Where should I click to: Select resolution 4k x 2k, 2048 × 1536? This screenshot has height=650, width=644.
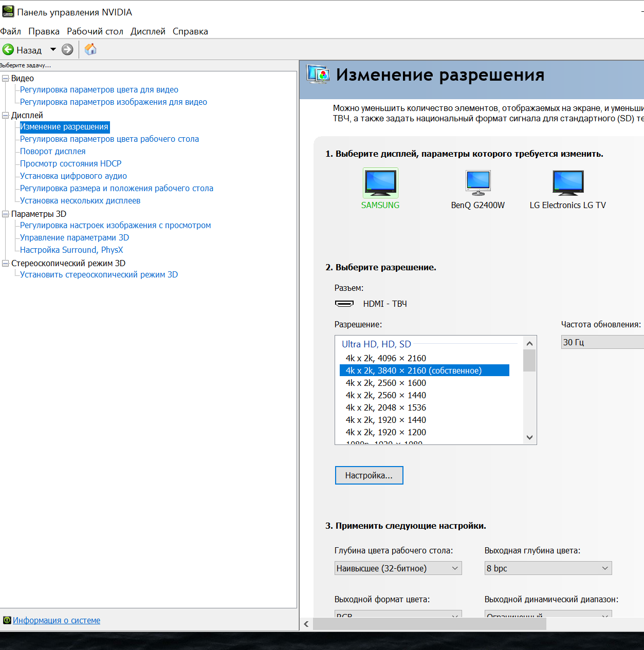point(386,407)
